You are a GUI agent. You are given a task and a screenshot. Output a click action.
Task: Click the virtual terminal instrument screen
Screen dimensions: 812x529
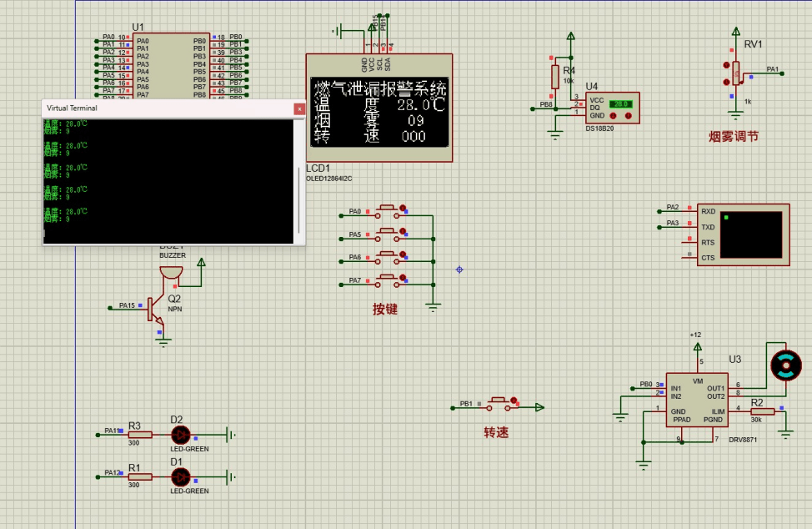752,234
